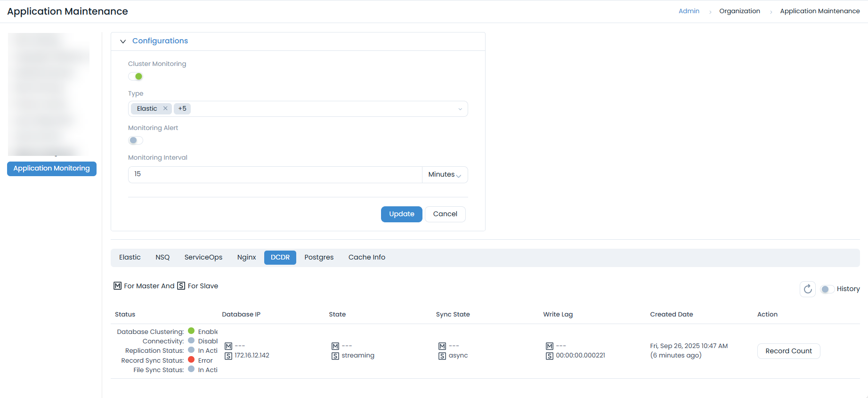
Task: Remove the Elastic tag using its X
Action: pyautogui.click(x=165, y=108)
